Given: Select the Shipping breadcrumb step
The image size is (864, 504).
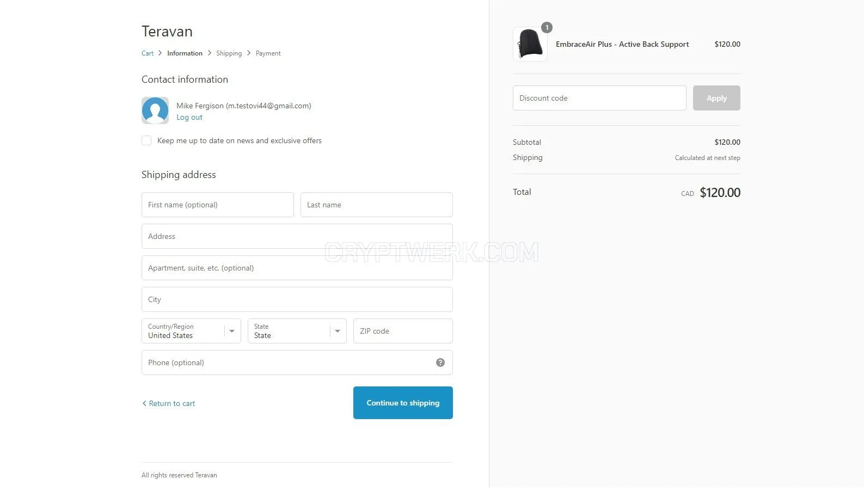Looking at the screenshot, I should coord(229,53).
